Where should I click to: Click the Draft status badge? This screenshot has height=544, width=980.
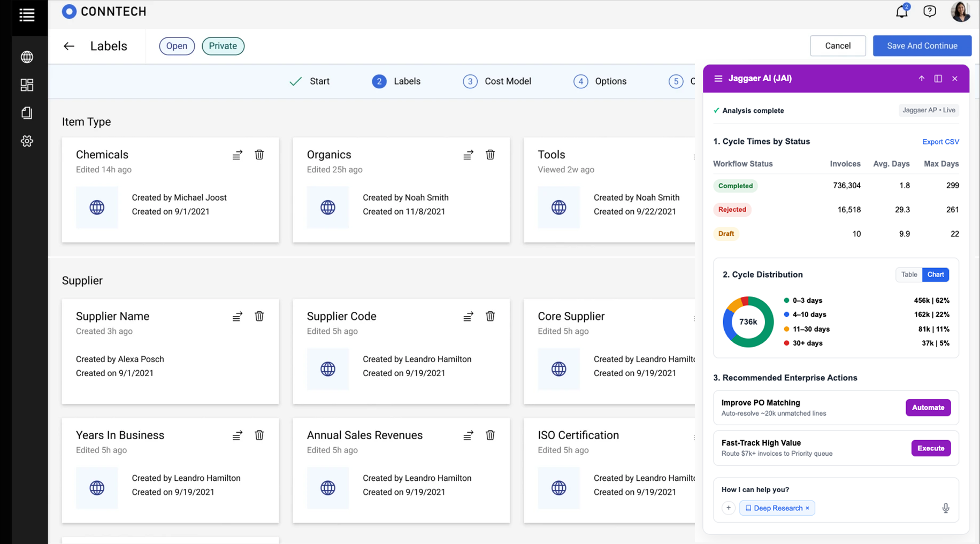pyautogui.click(x=726, y=234)
